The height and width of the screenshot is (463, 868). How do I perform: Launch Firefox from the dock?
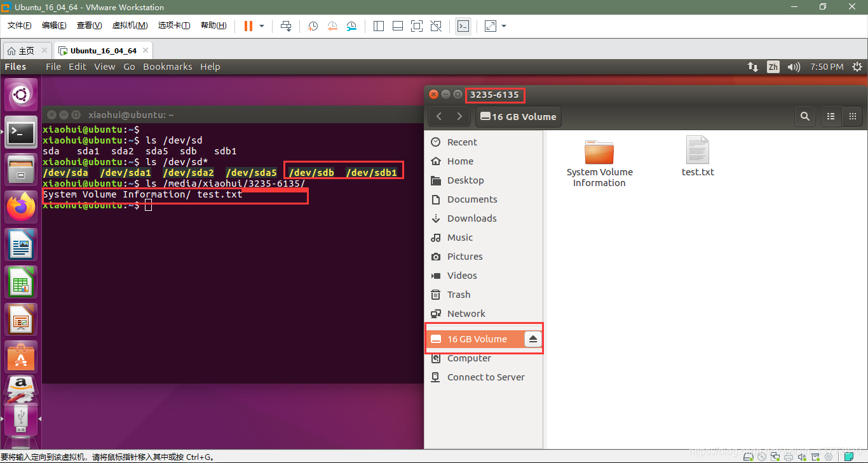[x=22, y=208]
